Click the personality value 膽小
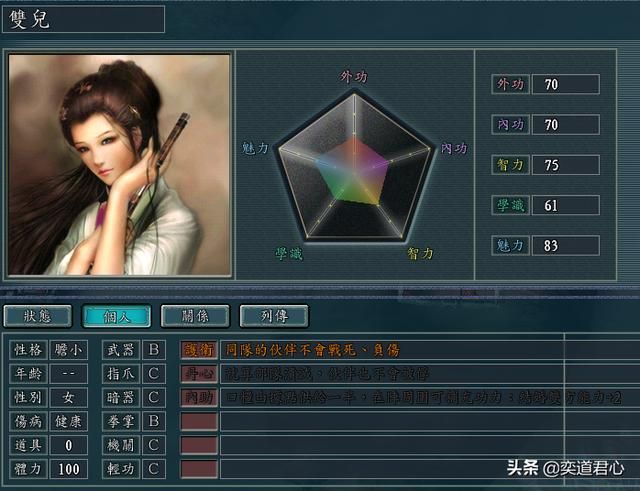Image resolution: width=640 pixels, height=491 pixels. 68,350
